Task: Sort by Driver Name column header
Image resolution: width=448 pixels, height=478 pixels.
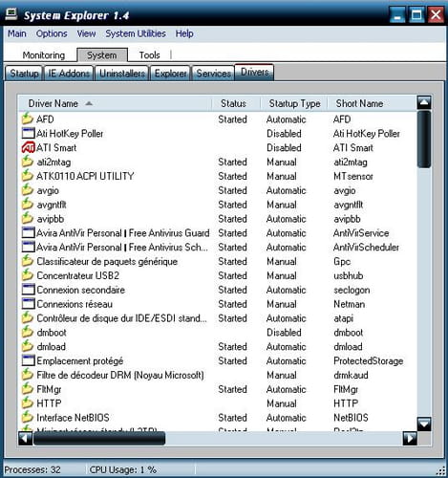Action: 116,103
